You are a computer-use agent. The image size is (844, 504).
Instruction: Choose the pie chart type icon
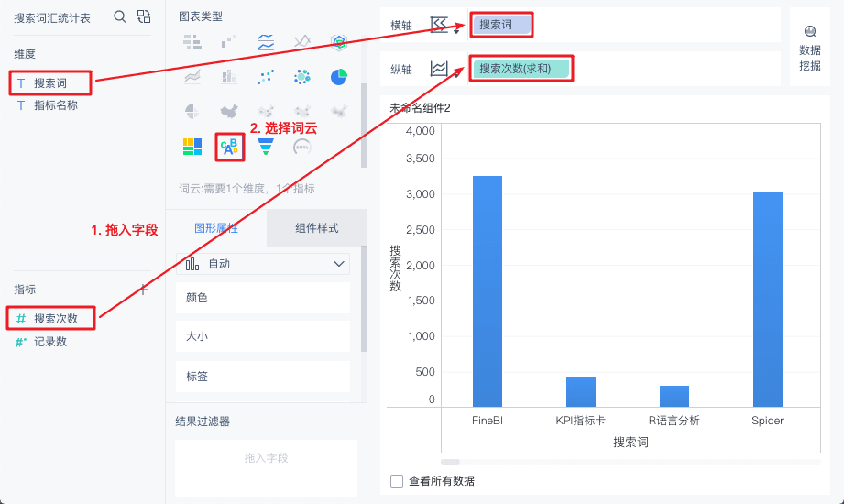[338, 77]
